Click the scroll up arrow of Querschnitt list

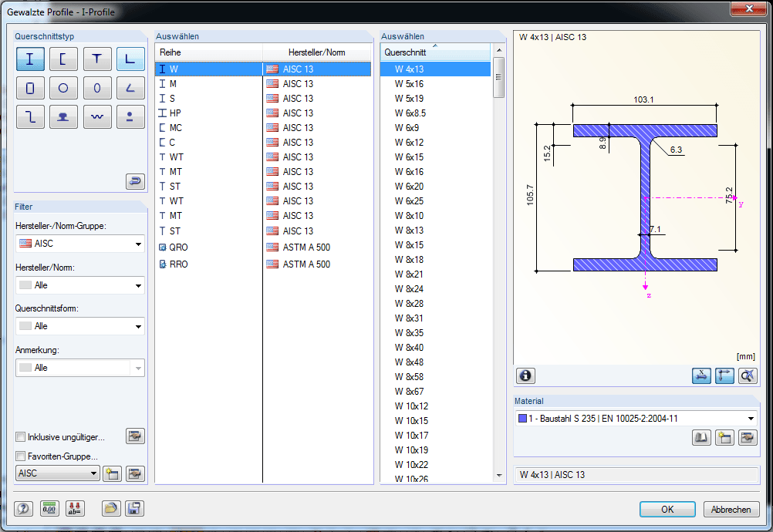[x=499, y=50]
